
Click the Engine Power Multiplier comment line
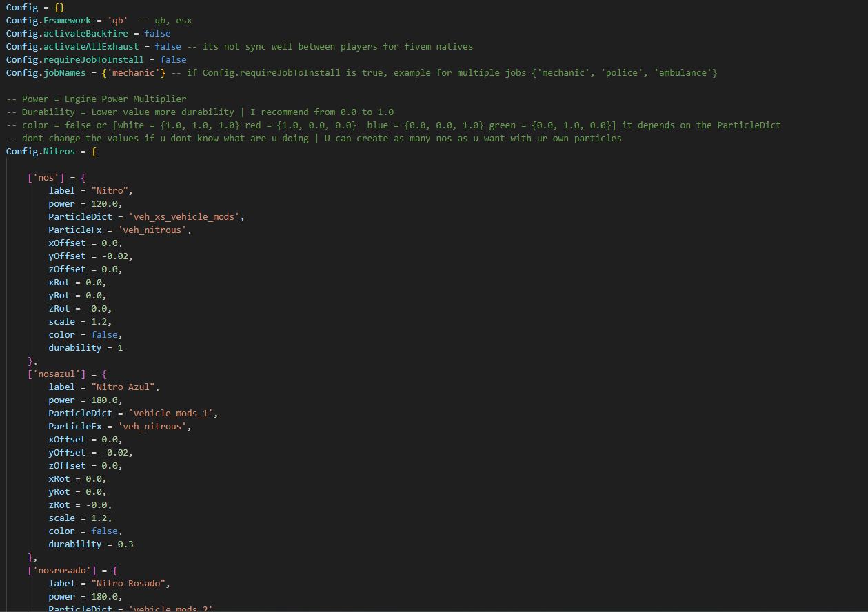(96, 99)
